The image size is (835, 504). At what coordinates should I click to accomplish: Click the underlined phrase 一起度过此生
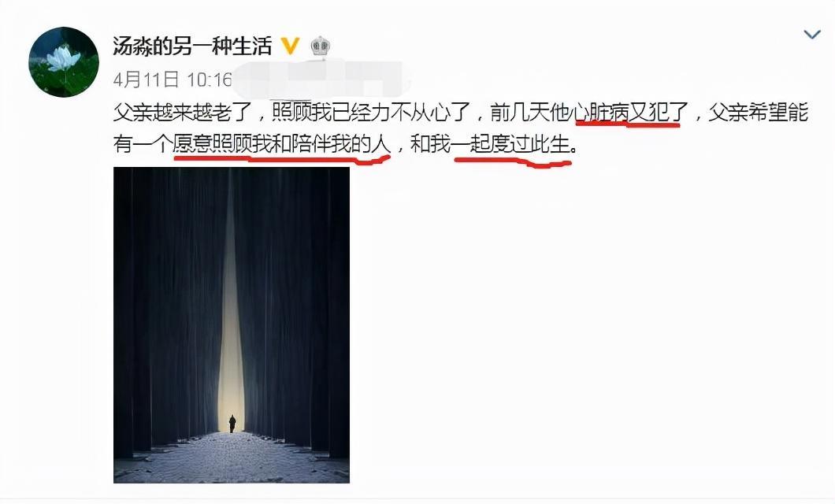(x=512, y=143)
